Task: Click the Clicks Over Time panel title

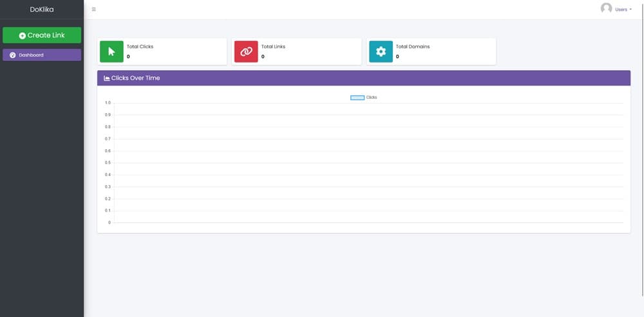Action: click(135, 78)
